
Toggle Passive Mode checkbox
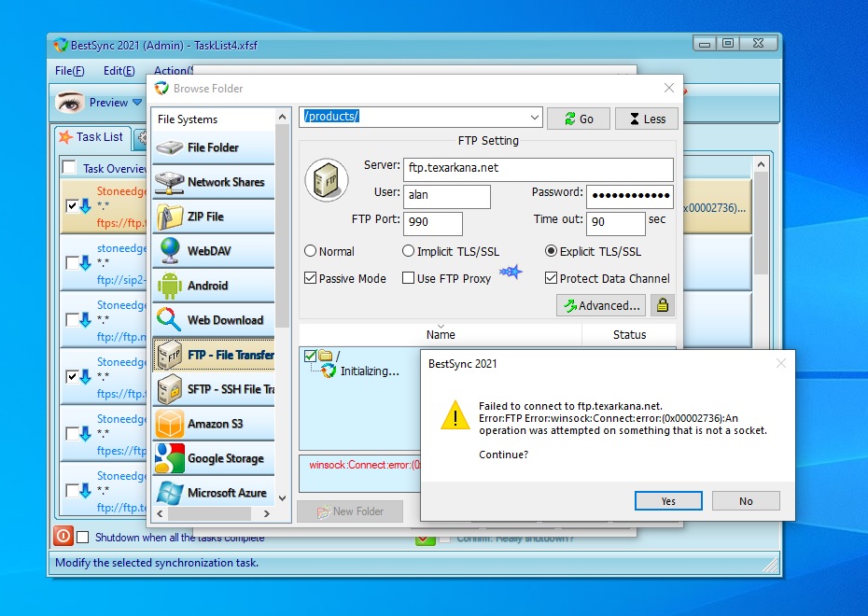click(311, 278)
